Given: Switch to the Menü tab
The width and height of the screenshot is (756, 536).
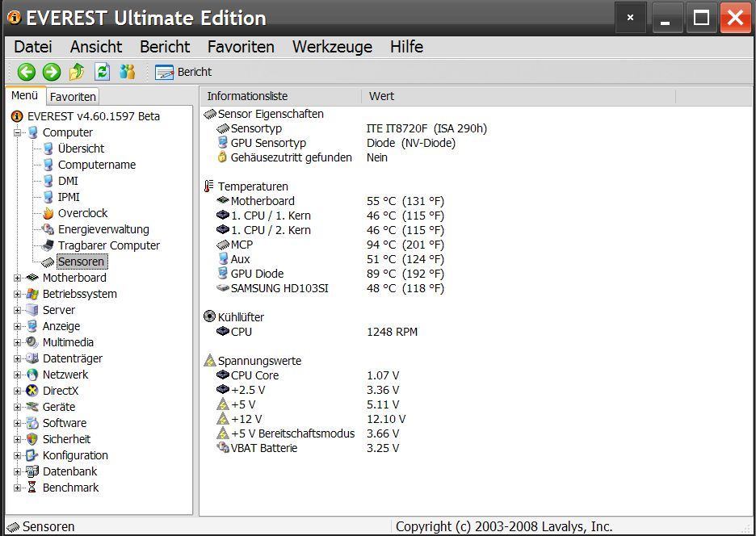Looking at the screenshot, I should point(25,95).
